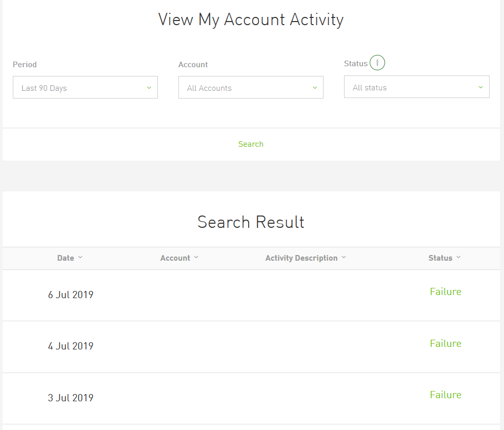The width and height of the screenshot is (504, 430).
Task: Click the chevron arrow beside Account header
Action: [196, 257]
